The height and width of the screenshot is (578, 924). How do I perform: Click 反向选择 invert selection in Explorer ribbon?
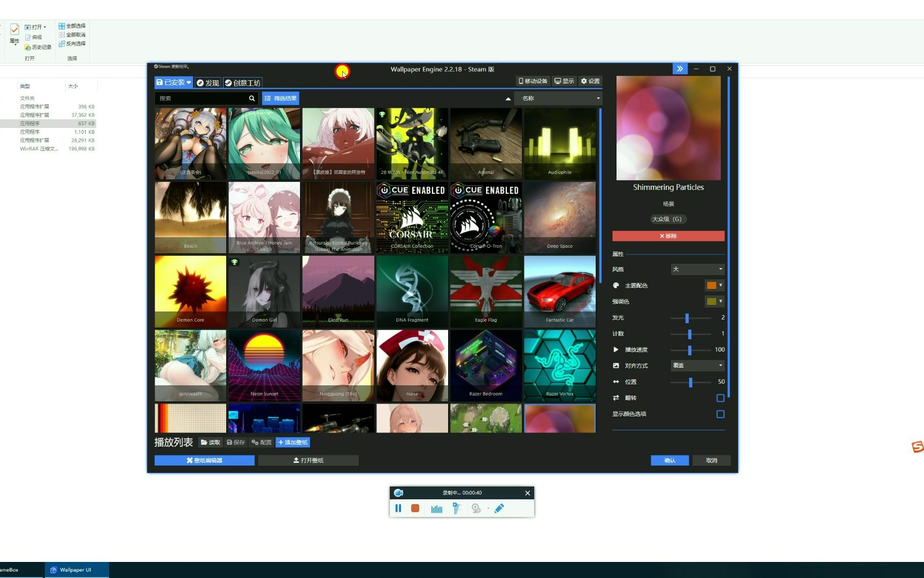(72, 44)
